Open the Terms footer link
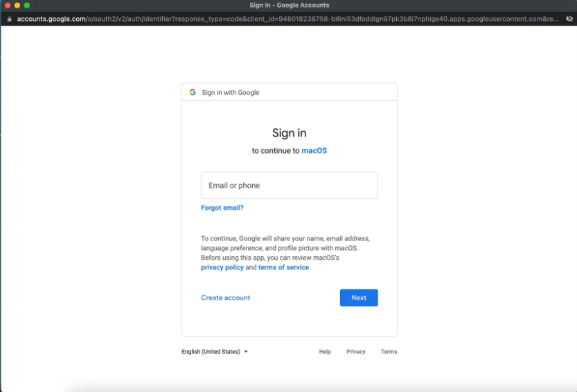The height and width of the screenshot is (392, 577). [389, 352]
